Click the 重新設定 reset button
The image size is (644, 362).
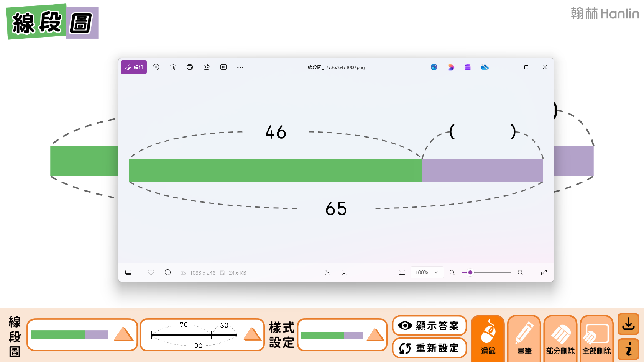coord(429,348)
